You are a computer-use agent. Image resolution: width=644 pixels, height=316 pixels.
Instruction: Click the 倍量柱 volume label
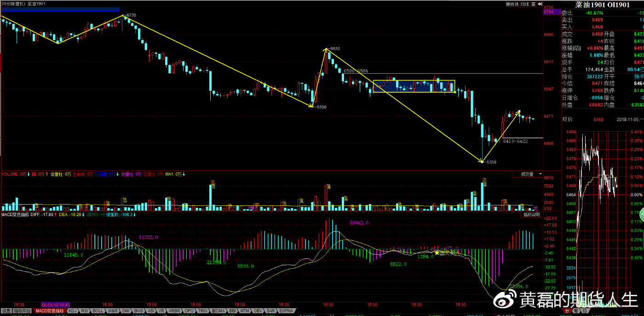[60, 174]
